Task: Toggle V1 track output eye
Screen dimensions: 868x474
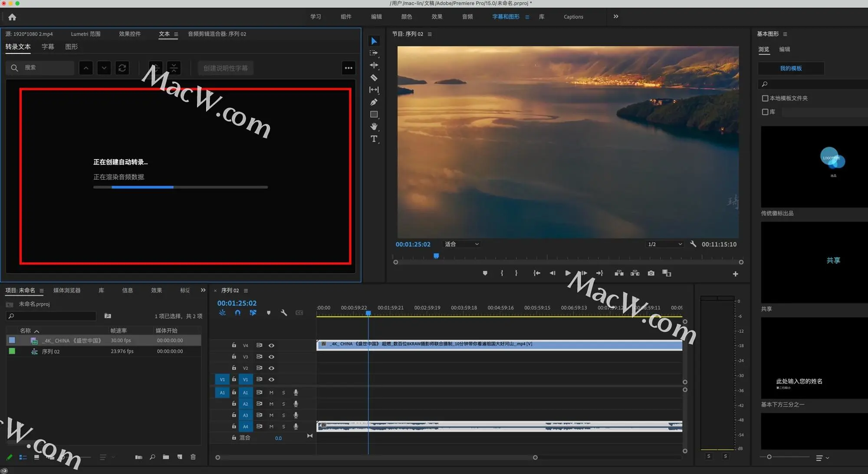Action: pyautogui.click(x=271, y=379)
